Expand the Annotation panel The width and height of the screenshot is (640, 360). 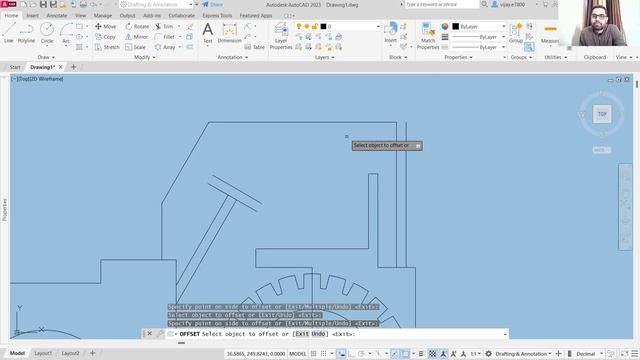(x=233, y=57)
